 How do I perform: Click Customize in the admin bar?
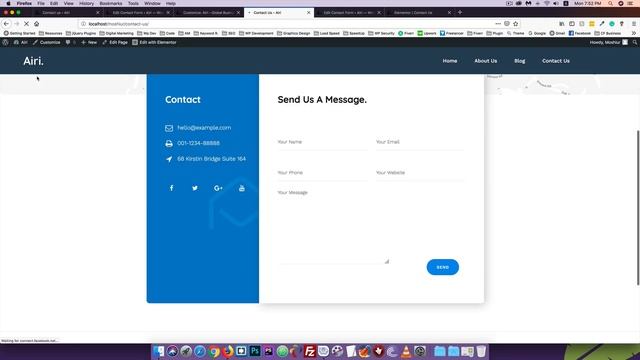pyautogui.click(x=47, y=42)
